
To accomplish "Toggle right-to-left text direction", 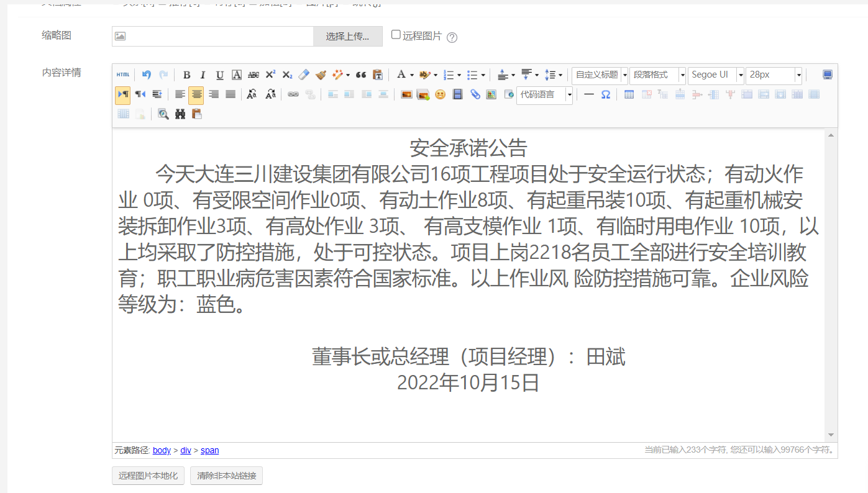I will 140,94.
